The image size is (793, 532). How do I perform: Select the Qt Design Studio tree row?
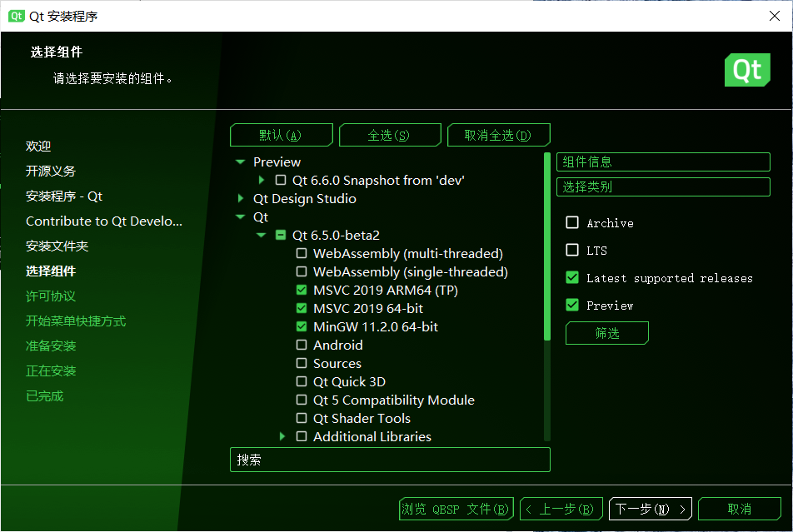[305, 199]
